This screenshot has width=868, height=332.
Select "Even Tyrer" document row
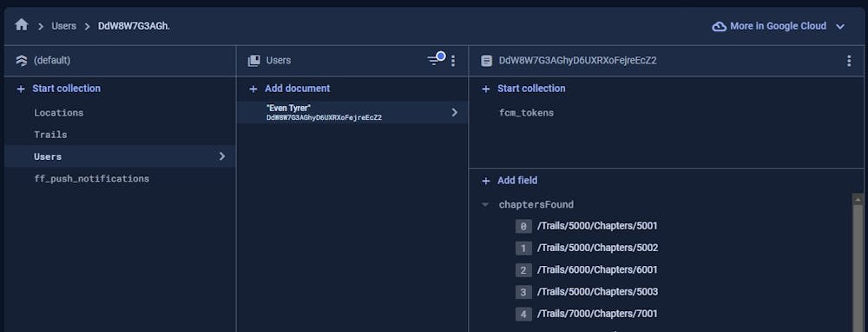pyautogui.click(x=352, y=112)
